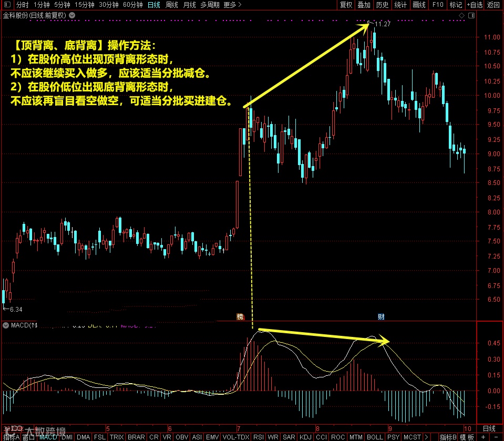The image size is (504, 441).
Task: Select the TRIX indicator tab
Action: (117, 437)
